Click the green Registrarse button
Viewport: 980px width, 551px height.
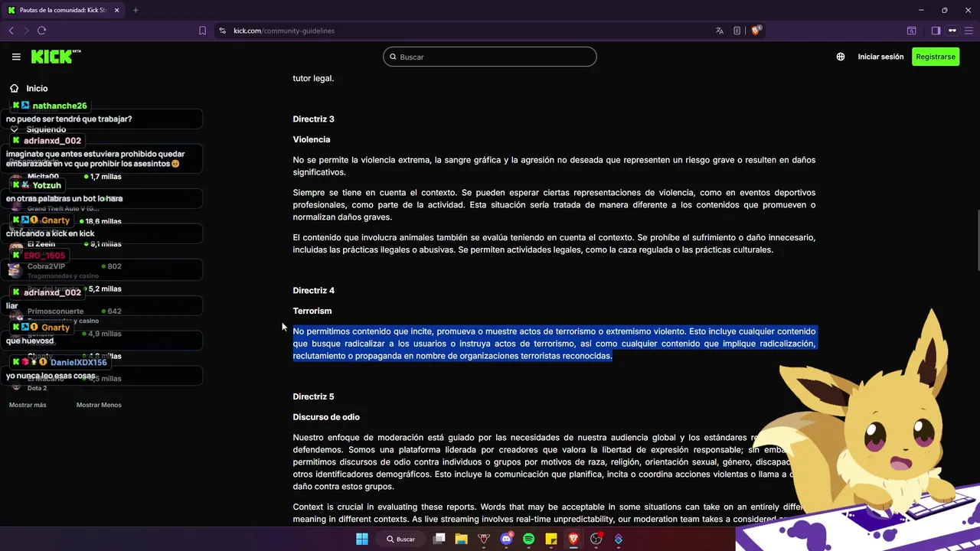pos(936,57)
